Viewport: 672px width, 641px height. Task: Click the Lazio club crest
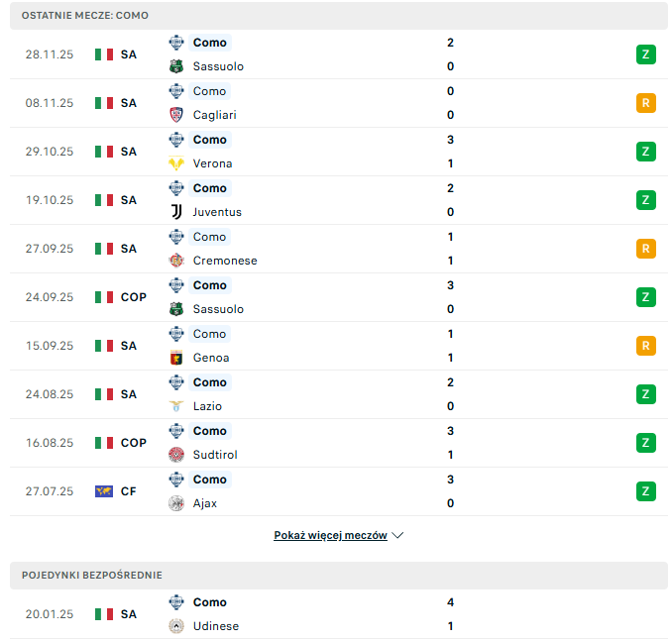click(x=176, y=406)
